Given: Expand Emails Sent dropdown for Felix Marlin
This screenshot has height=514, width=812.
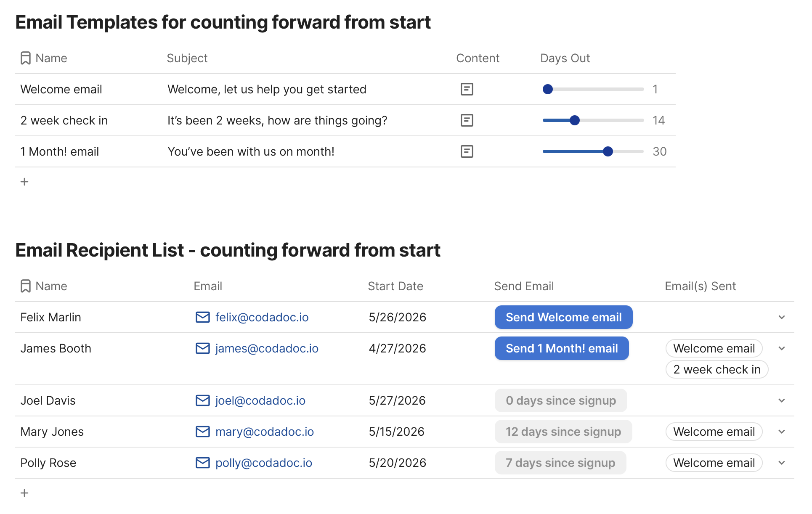Looking at the screenshot, I should pyautogui.click(x=782, y=317).
